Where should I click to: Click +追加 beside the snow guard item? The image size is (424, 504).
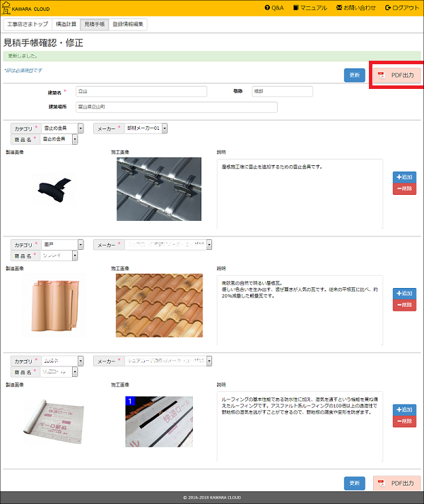pyautogui.click(x=404, y=176)
